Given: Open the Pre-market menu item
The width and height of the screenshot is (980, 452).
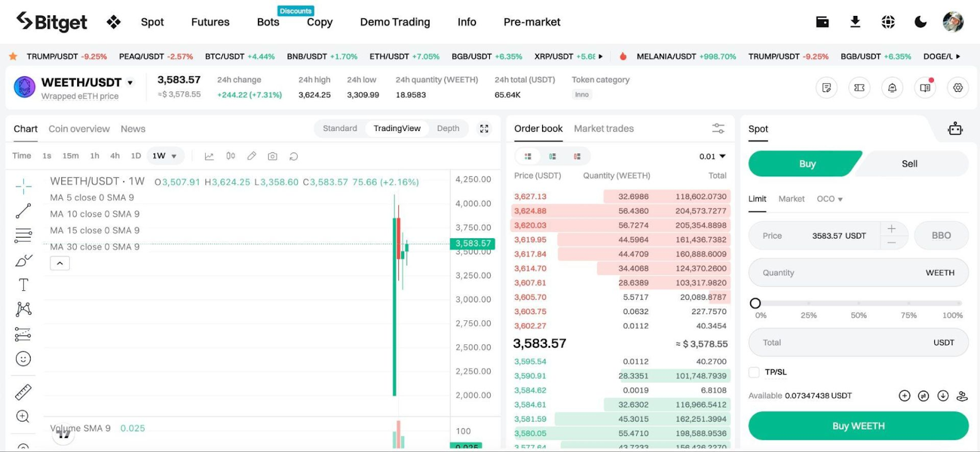Looking at the screenshot, I should [532, 22].
